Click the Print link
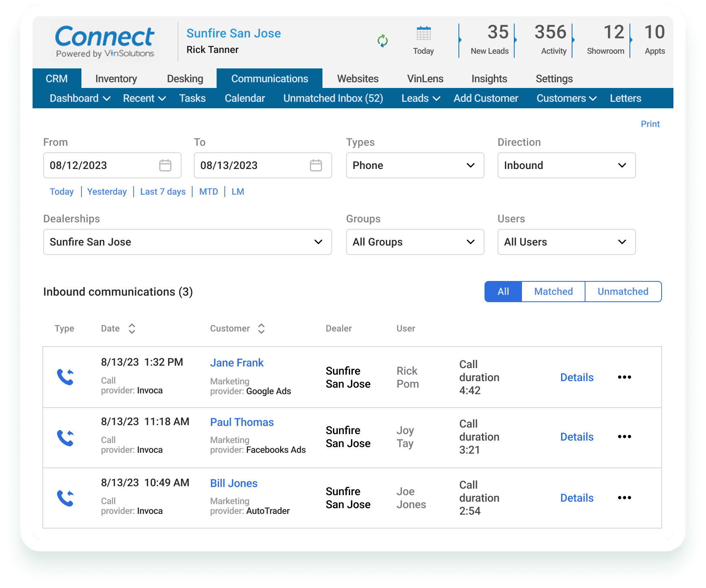This screenshot has height=588, width=706. [650, 124]
